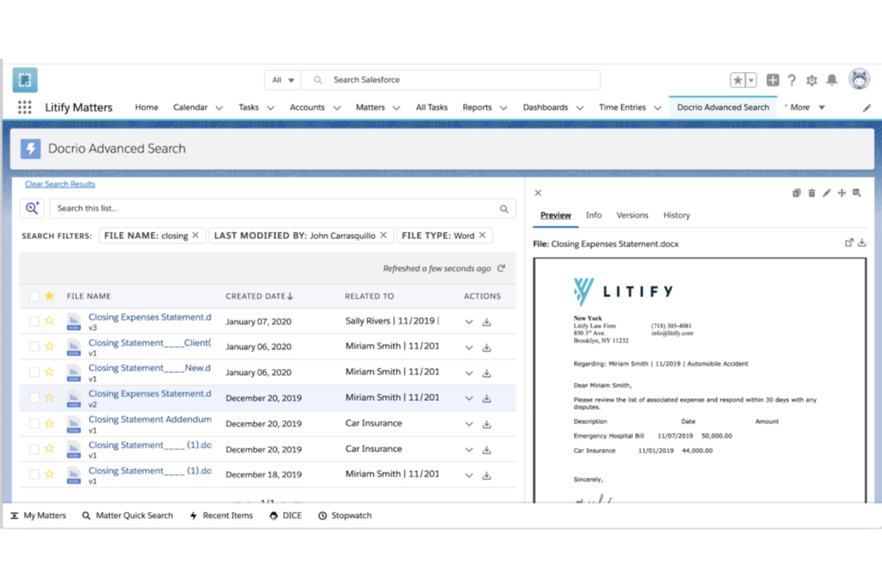Screen dimensions: 882x588
Task: Open the Favorites star icon
Action: (738, 80)
